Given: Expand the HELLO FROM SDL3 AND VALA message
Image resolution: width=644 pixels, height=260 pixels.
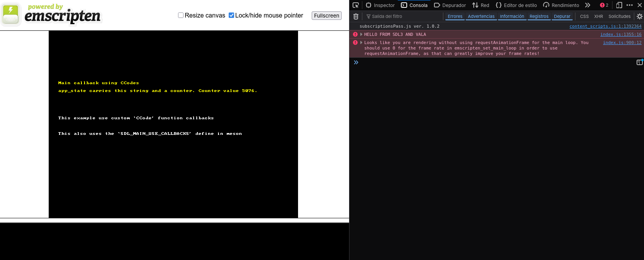Looking at the screenshot, I should coord(362,34).
